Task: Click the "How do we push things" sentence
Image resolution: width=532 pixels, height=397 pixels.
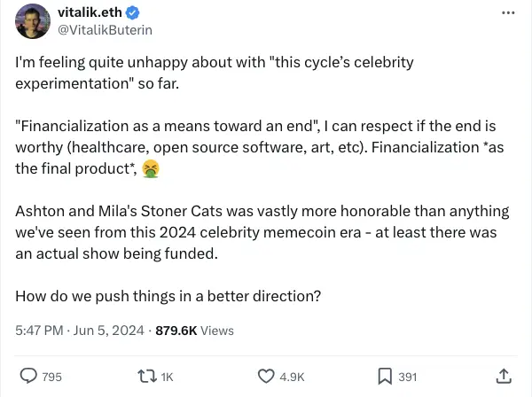Action: pos(168,295)
